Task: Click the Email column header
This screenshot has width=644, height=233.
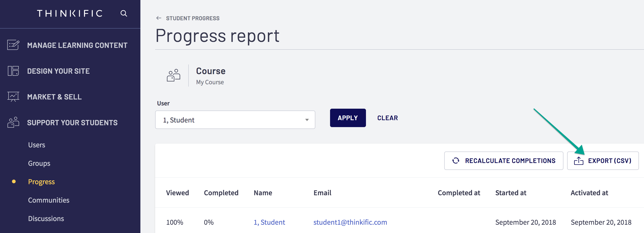Action: pos(322,193)
